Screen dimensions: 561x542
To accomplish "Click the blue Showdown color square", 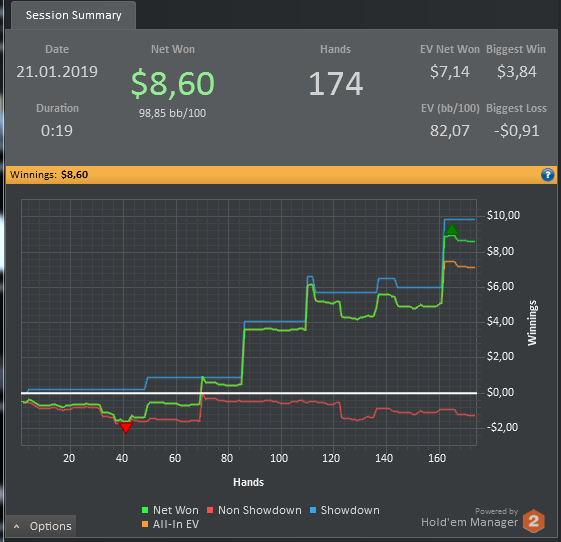I will point(313,510).
